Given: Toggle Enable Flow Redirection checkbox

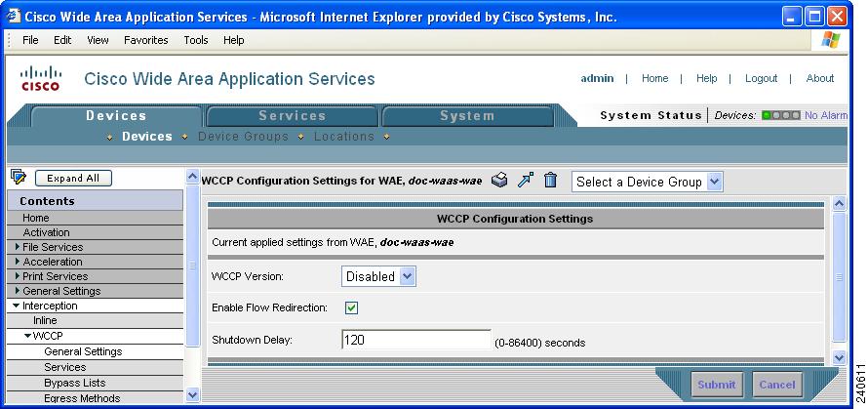Looking at the screenshot, I should click(x=351, y=307).
